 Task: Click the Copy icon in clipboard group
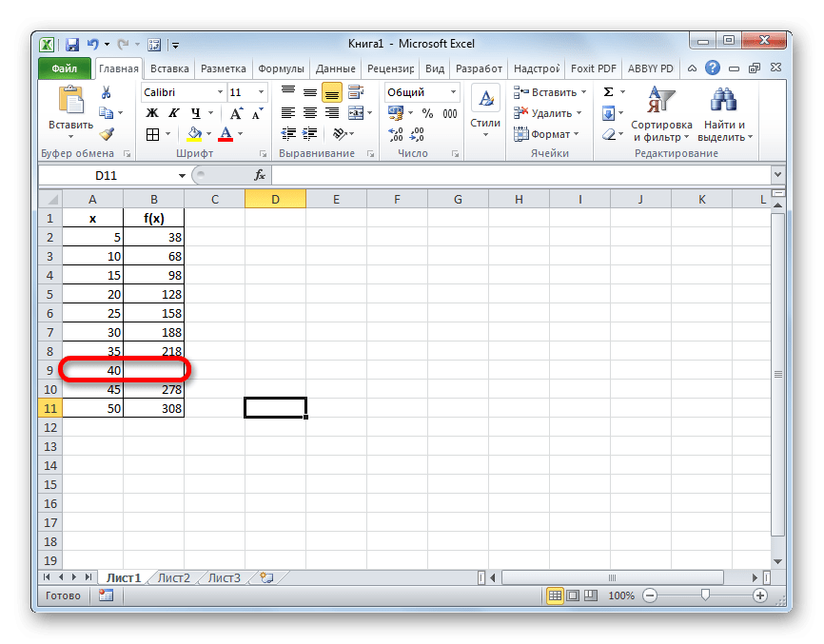point(107,112)
